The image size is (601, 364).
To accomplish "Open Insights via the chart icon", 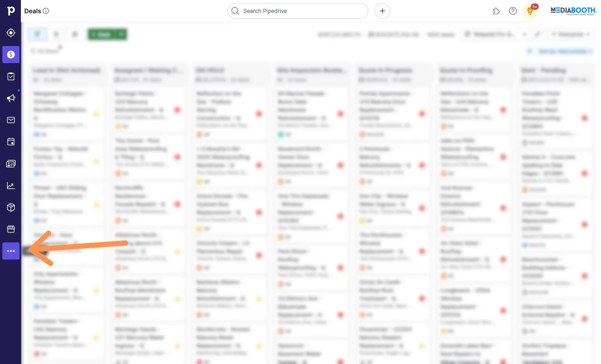I will click(x=11, y=186).
